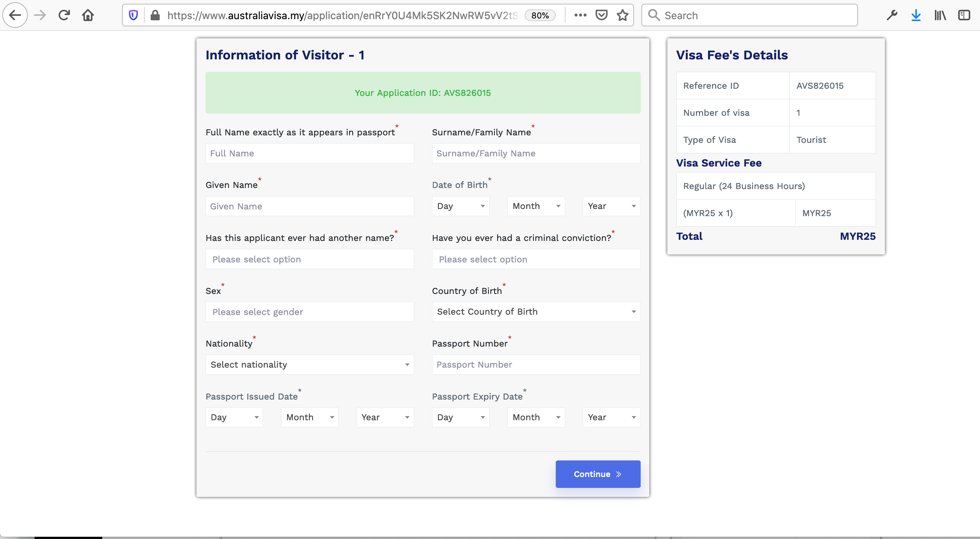Screen dimensions: 980x539
Task: Click the 'Reference ID' label cell
Action: pos(733,86)
